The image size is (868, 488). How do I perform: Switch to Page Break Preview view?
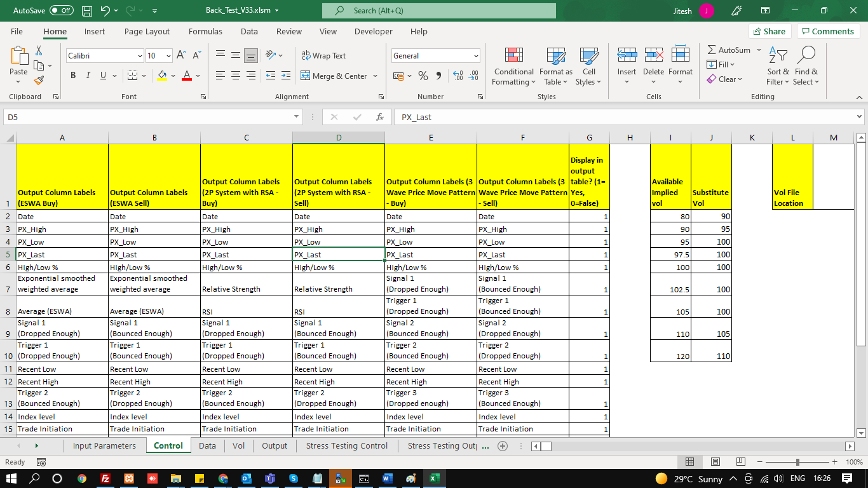coord(741,462)
